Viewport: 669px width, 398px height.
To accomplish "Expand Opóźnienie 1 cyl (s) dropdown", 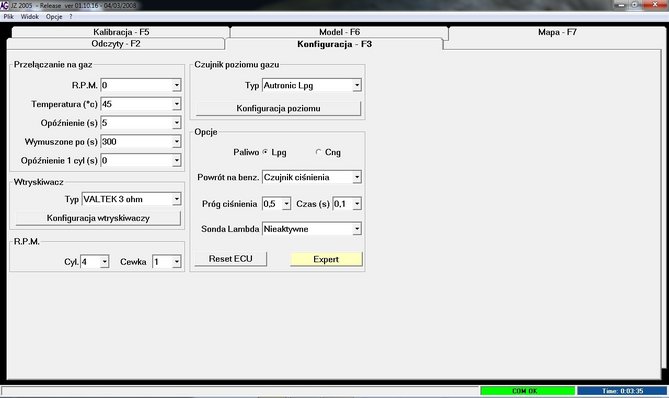I will coord(176,160).
